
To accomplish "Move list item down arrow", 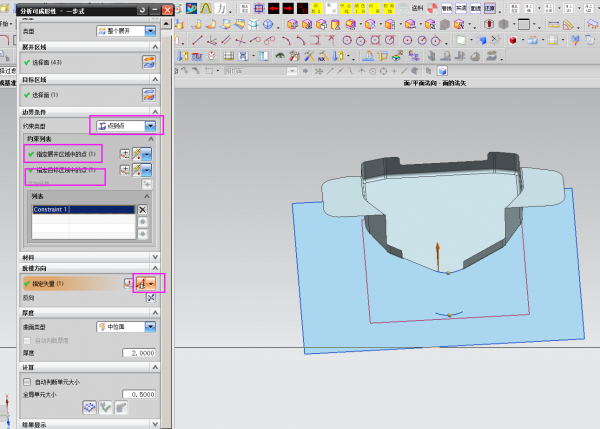I will [143, 234].
